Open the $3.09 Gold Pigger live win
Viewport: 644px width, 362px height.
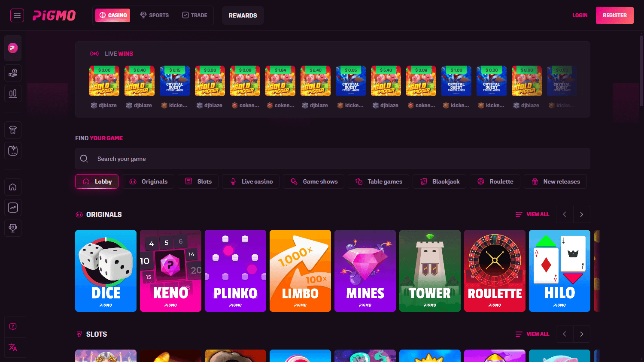point(421,81)
